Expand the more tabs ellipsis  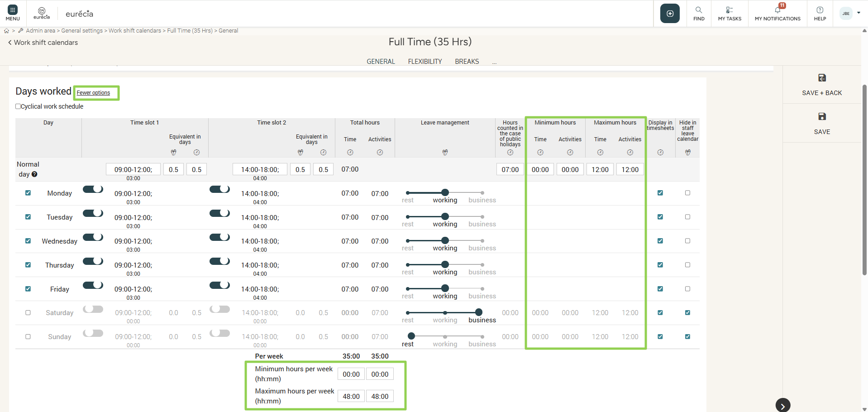[x=494, y=62]
